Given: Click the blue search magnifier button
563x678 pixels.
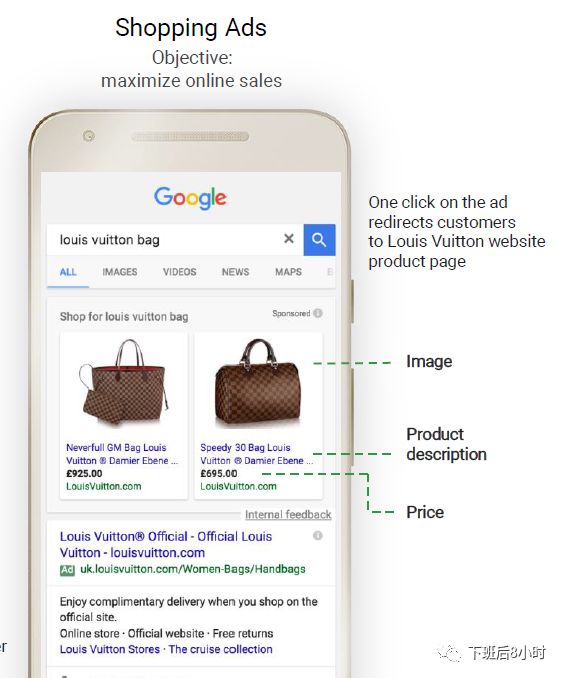Looking at the screenshot, I should pyautogui.click(x=319, y=240).
